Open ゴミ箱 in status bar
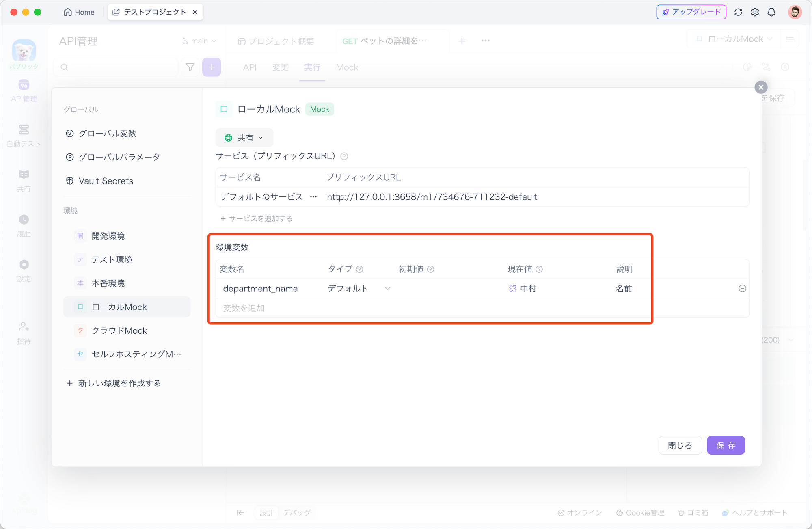This screenshot has height=529, width=812. click(x=693, y=513)
